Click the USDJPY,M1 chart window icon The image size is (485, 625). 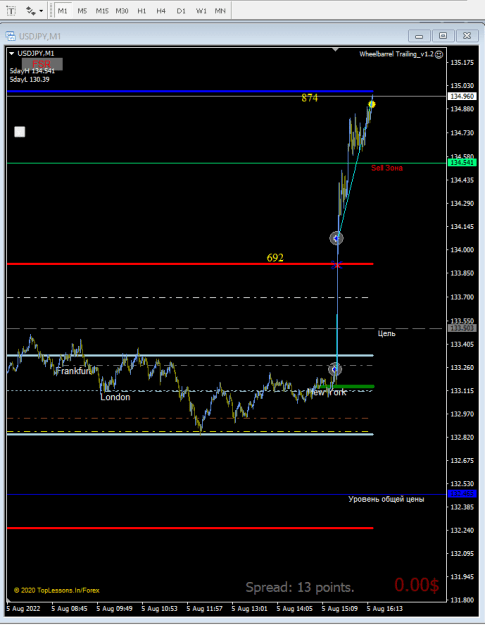(x=10, y=36)
